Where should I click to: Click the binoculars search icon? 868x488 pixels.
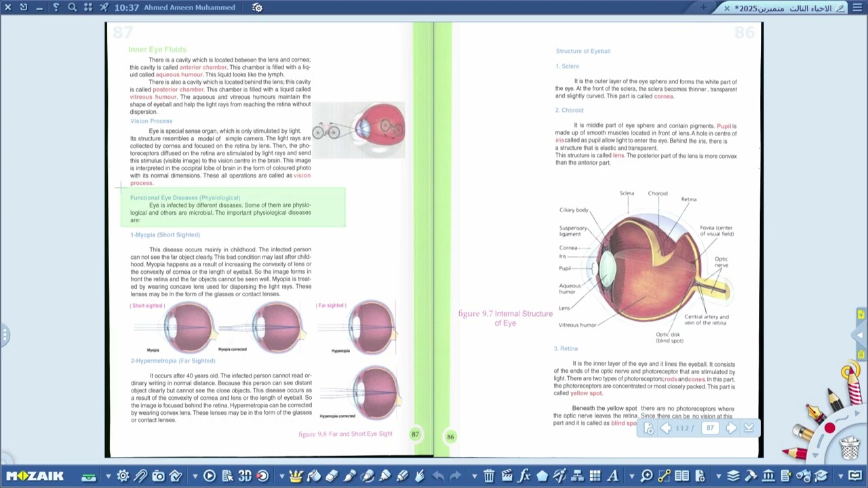[x=803, y=476]
